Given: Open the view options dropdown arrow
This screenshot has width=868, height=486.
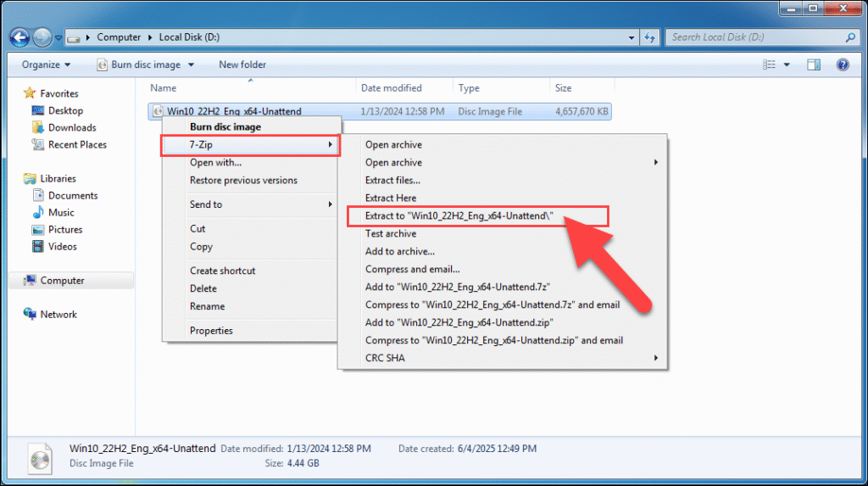Looking at the screenshot, I should (787, 64).
